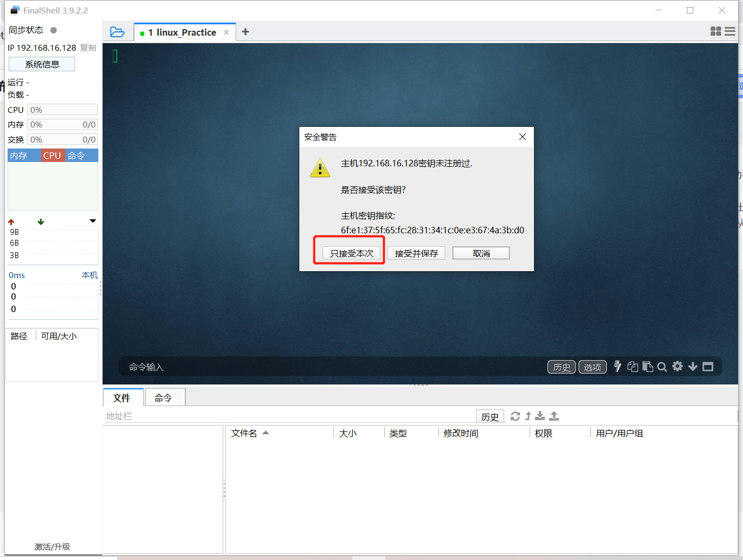Open the 历史 dropdown in the command bar
Image resolution: width=743 pixels, height=560 pixels.
[561, 367]
